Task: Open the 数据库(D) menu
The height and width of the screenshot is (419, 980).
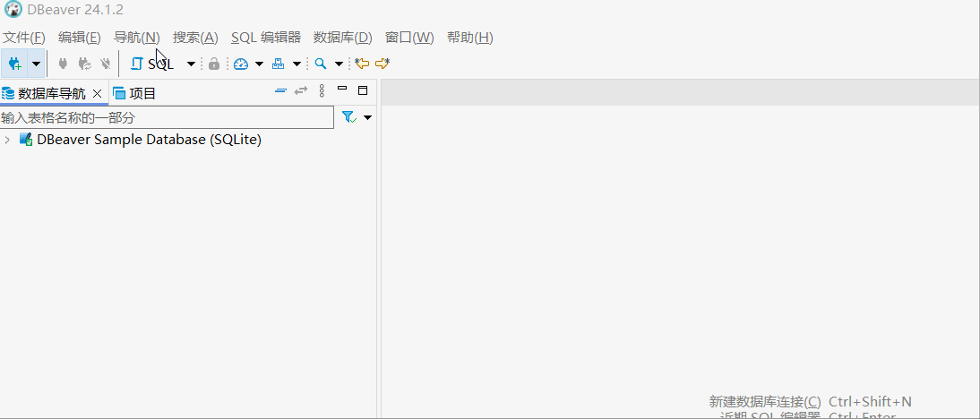Action: point(343,38)
